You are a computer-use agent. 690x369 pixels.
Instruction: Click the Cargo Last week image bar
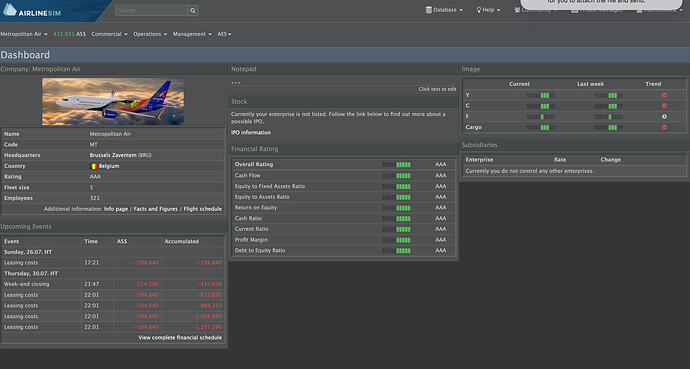point(609,128)
